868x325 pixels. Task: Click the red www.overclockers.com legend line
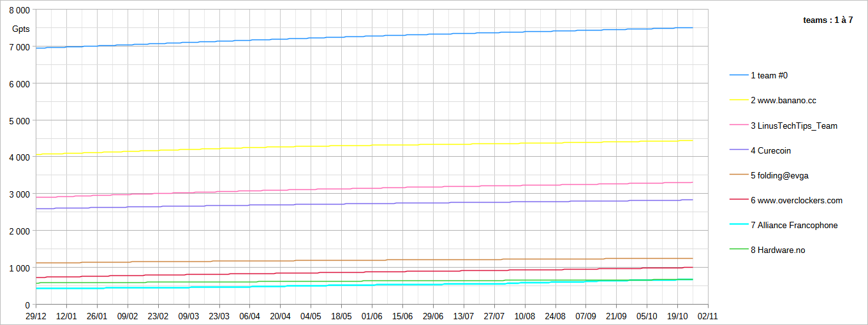pos(739,200)
